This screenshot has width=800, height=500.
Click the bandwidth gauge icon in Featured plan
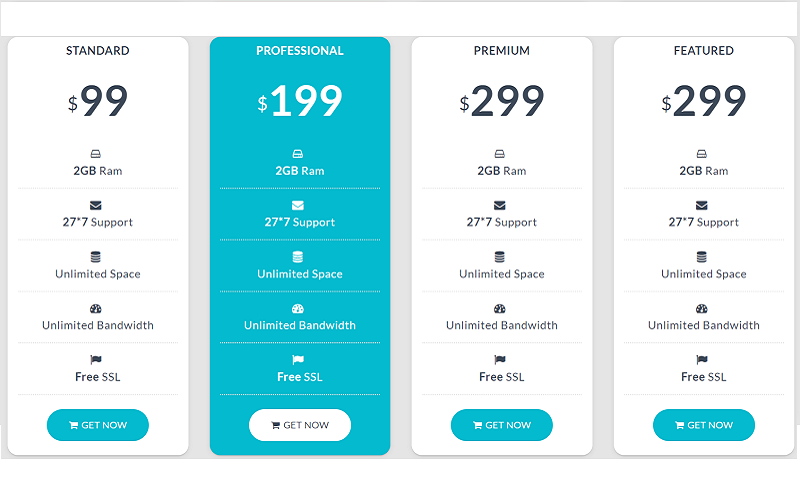[x=702, y=309]
